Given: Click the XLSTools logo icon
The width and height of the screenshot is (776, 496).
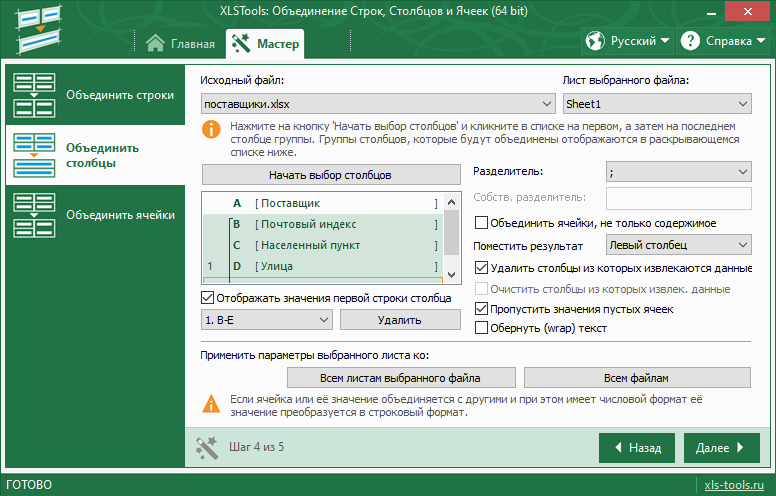Looking at the screenshot, I should click(40, 28).
